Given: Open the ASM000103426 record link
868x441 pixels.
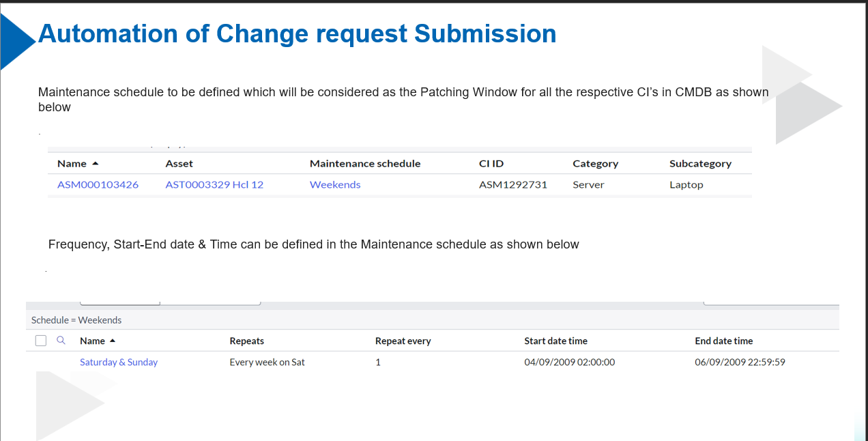Looking at the screenshot, I should (98, 185).
